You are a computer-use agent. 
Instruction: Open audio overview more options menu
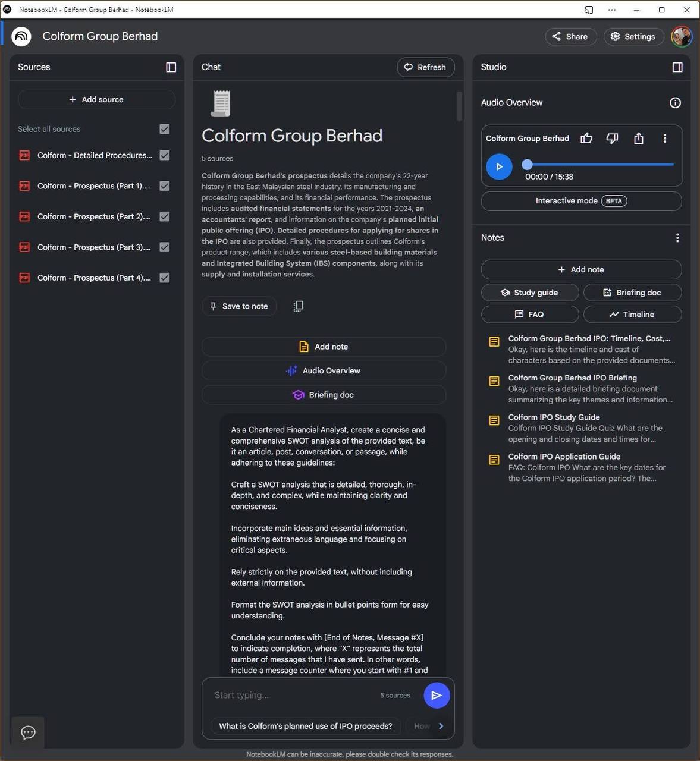point(664,139)
